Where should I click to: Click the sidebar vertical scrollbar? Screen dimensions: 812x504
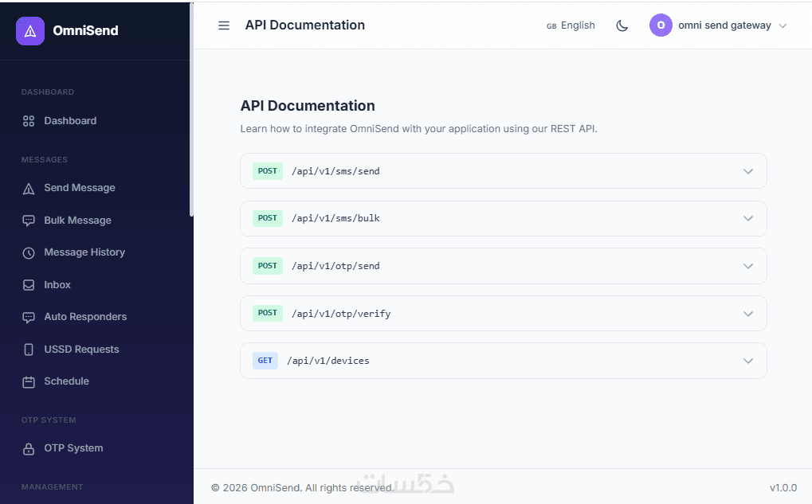coord(191,110)
